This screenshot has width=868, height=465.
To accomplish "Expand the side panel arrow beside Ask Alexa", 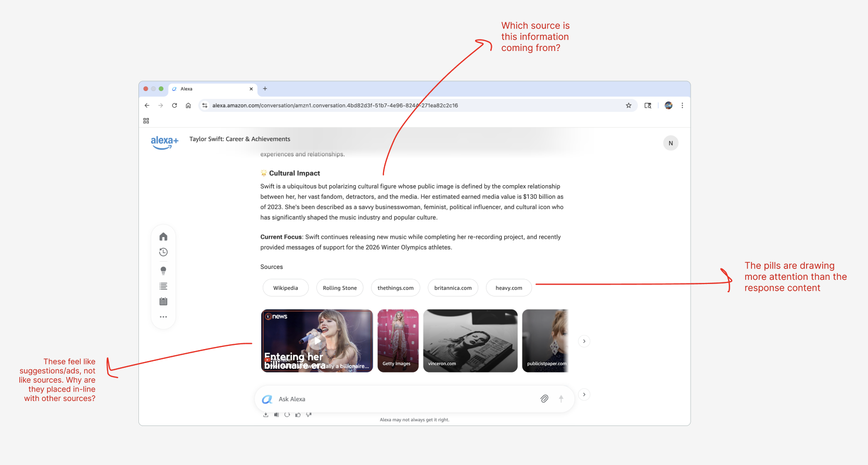I will [x=584, y=394].
